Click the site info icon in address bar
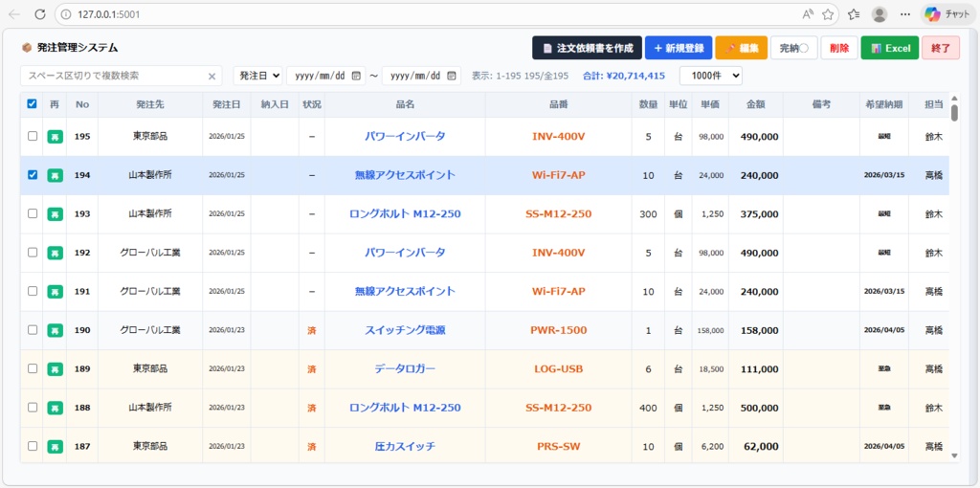Screen dimensions: 980x488 pos(66,14)
